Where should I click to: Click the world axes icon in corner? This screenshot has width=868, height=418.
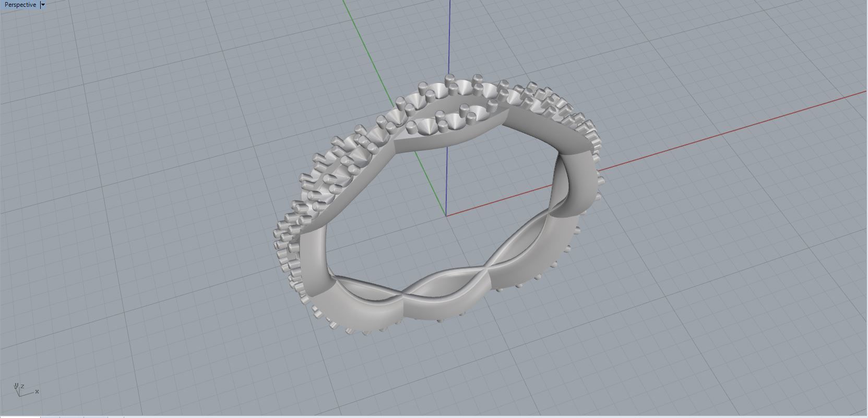tap(26, 389)
